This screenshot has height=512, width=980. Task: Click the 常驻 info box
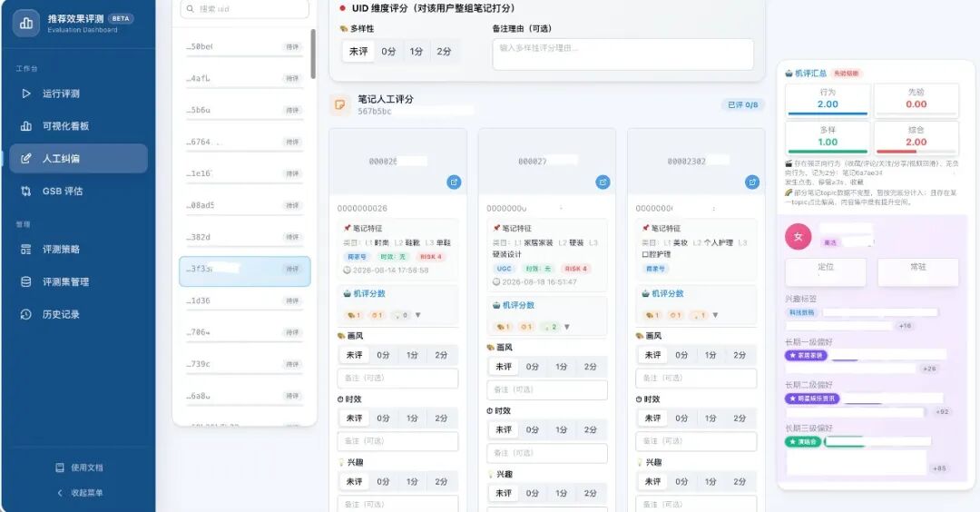coord(918,272)
